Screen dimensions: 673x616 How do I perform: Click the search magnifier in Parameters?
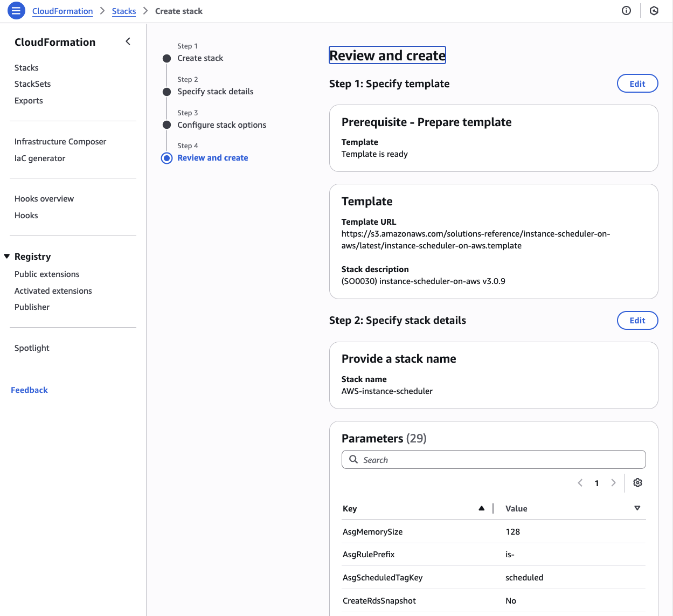coord(353,459)
